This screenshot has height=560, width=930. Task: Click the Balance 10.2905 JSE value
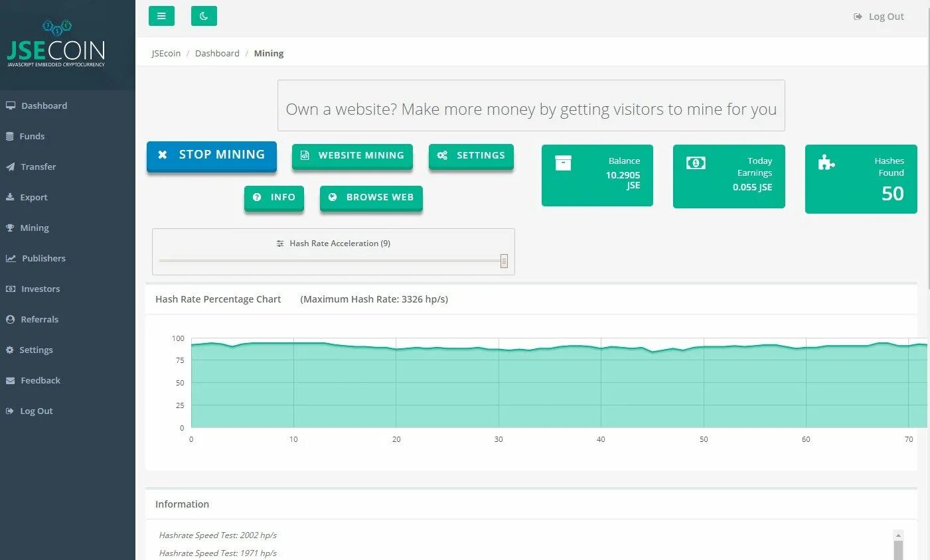pos(623,180)
